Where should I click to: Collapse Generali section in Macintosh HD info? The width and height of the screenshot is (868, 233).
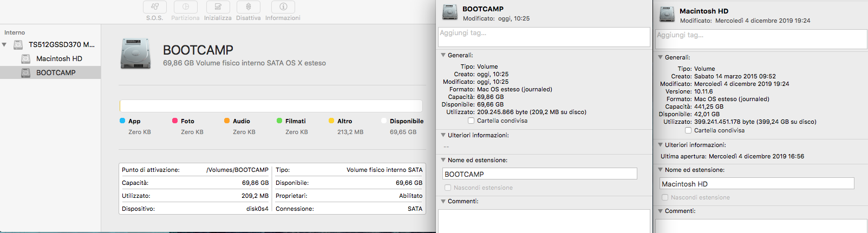tap(661, 57)
